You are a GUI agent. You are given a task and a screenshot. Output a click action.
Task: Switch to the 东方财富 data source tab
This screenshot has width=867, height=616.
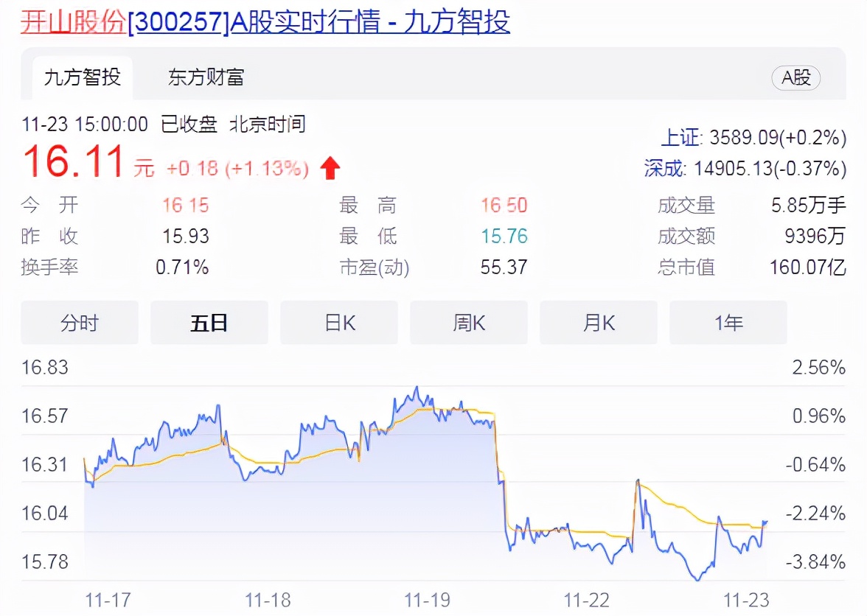click(204, 76)
